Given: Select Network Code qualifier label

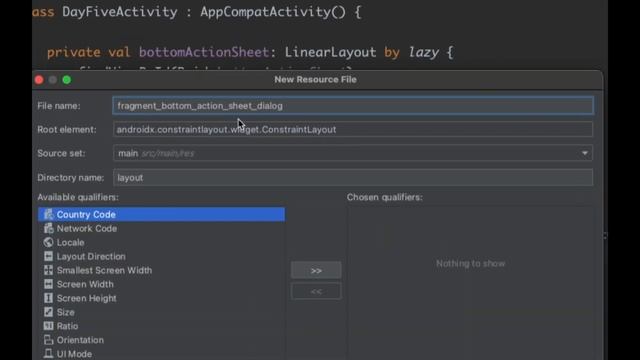Looking at the screenshot, I should (87, 229).
